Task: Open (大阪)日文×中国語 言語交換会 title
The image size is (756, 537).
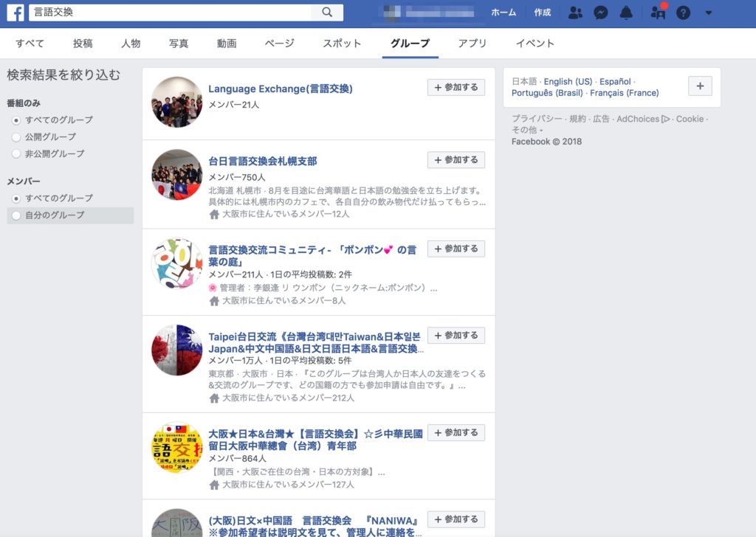Action: click(x=315, y=526)
